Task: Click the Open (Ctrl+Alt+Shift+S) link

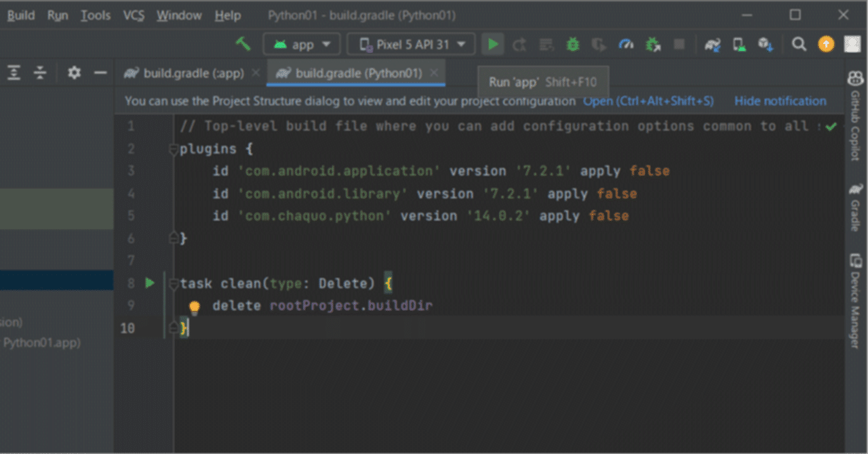Action: [x=648, y=100]
